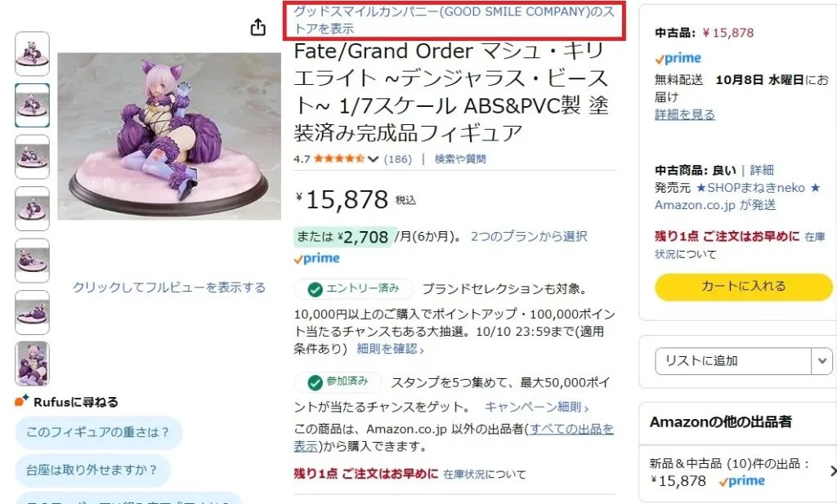
Task: Click the star rating icons
Action: coord(339,158)
